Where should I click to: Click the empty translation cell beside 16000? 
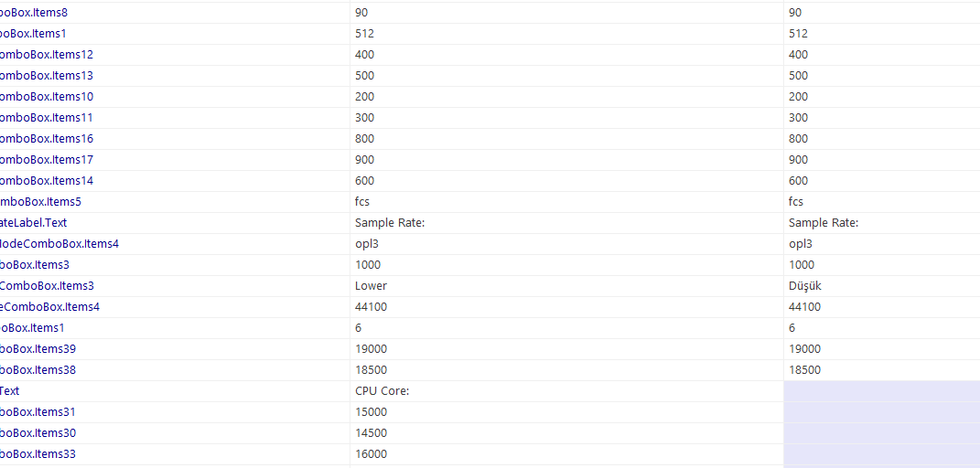click(882, 453)
